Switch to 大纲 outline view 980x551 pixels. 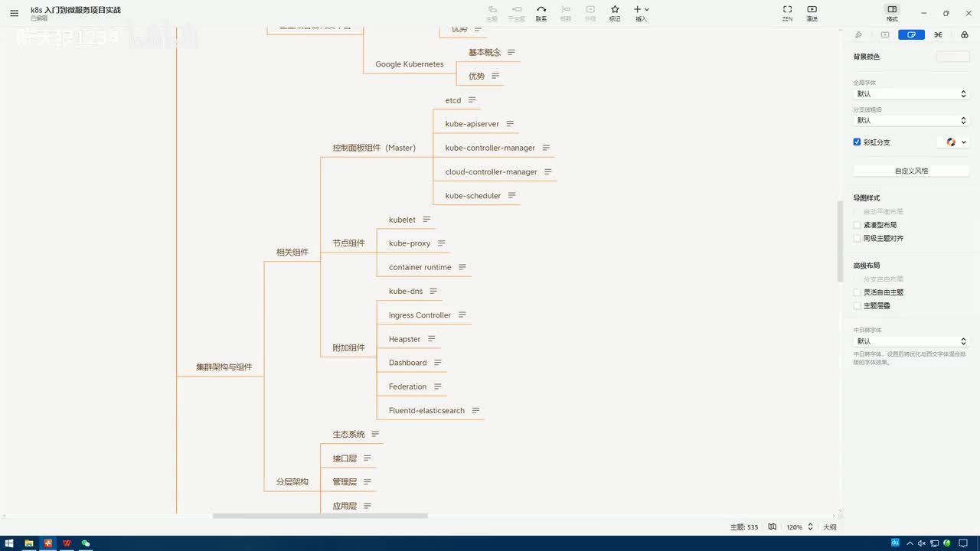point(829,527)
